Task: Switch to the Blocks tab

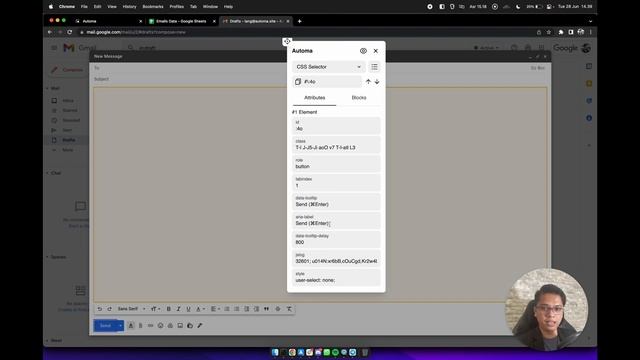Action: (x=359, y=98)
